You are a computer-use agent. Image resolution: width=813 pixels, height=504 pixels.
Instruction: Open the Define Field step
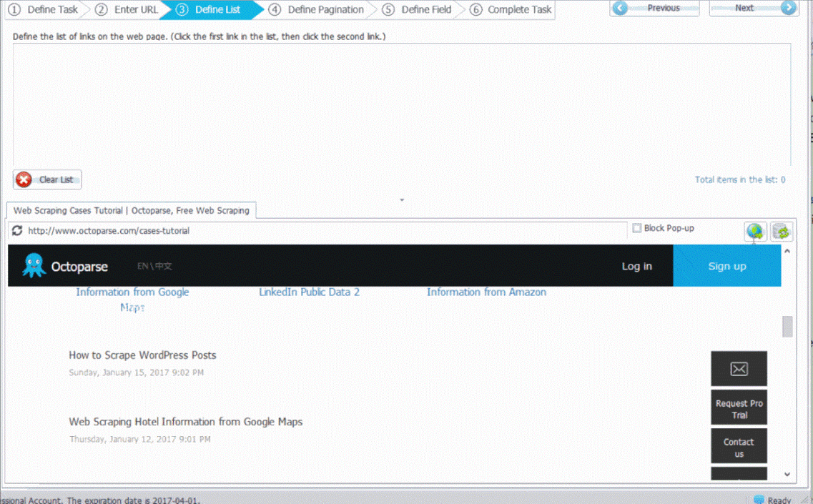(417, 9)
